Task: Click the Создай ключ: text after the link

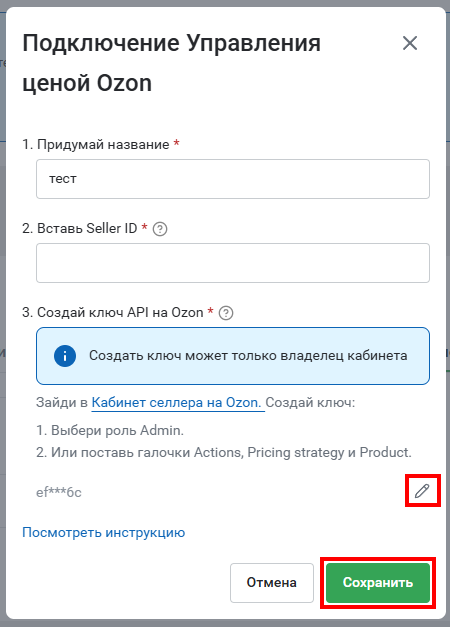Action: click(310, 402)
